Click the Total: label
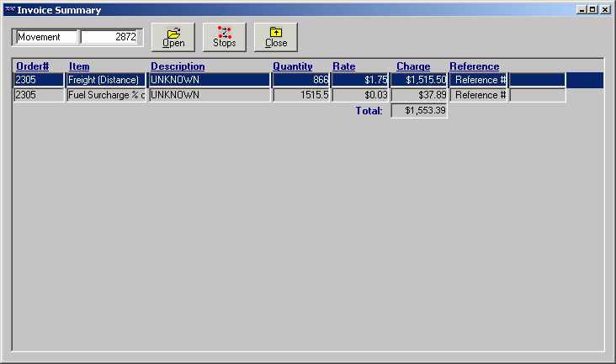This screenshot has width=616, height=364. pos(369,111)
